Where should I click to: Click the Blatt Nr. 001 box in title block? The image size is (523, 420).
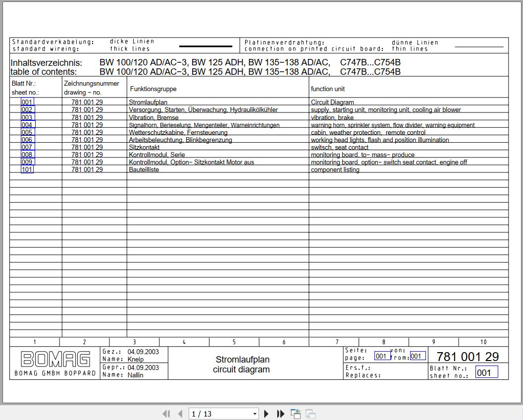(486, 372)
